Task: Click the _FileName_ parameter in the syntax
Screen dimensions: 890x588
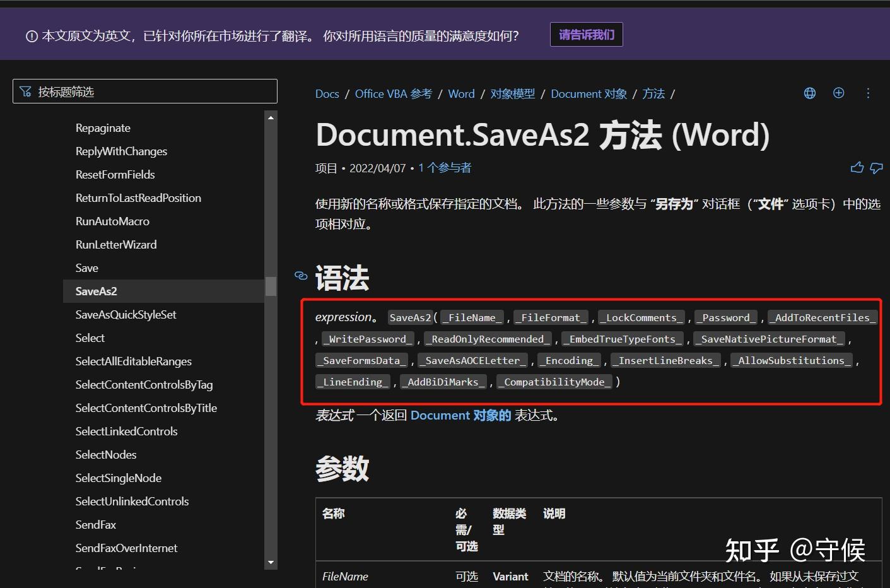Action: coord(472,317)
